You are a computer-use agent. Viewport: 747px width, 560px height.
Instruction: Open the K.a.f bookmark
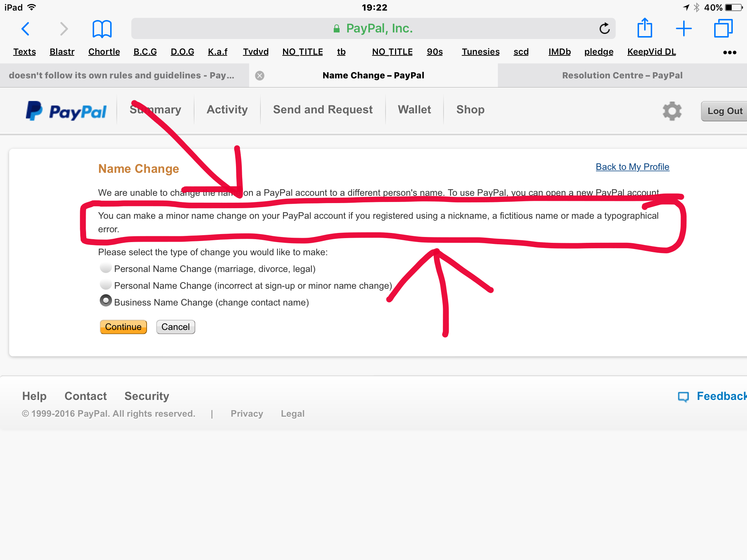pos(218,52)
